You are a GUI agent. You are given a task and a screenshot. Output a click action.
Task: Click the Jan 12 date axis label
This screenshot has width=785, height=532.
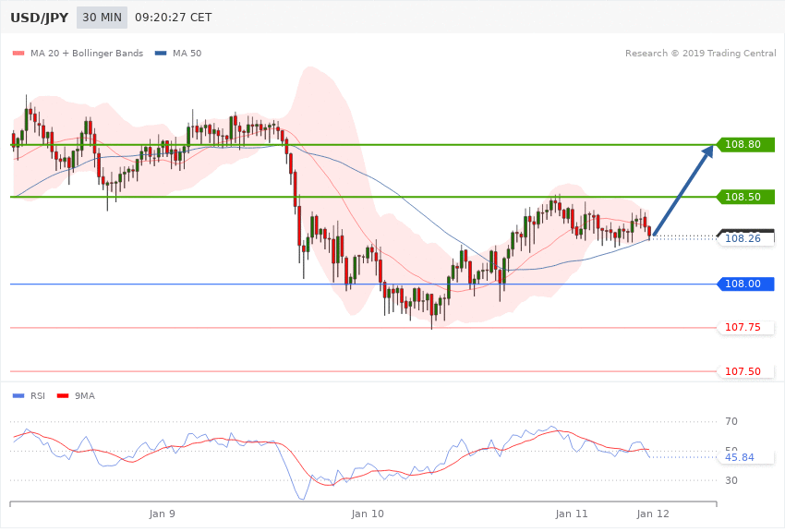coord(653,514)
